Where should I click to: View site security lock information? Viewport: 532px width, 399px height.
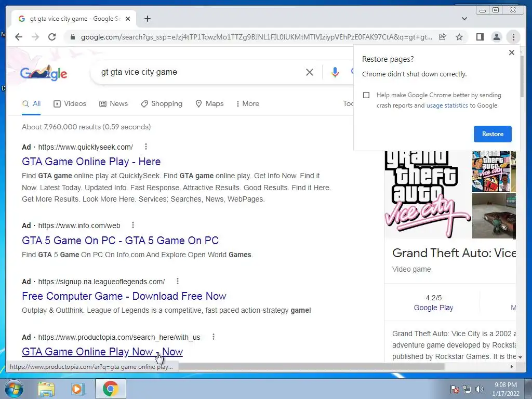pyautogui.click(x=72, y=37)
